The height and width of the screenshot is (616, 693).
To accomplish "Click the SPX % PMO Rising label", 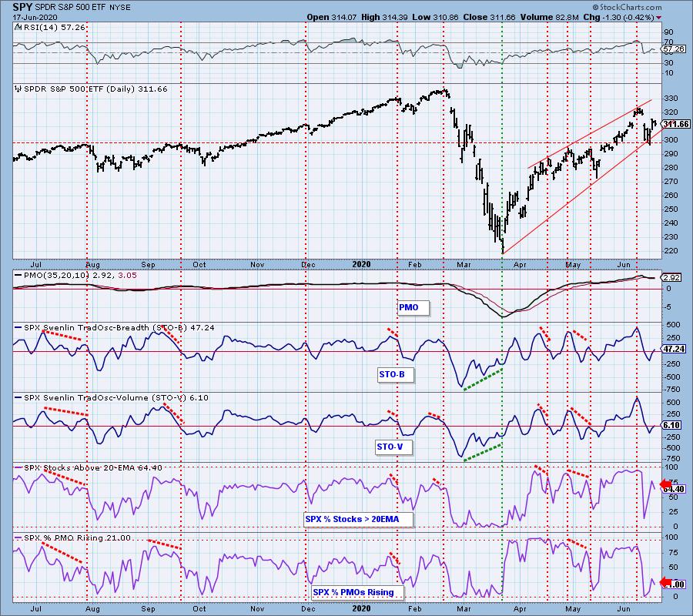I will click(x=73, y=537).
